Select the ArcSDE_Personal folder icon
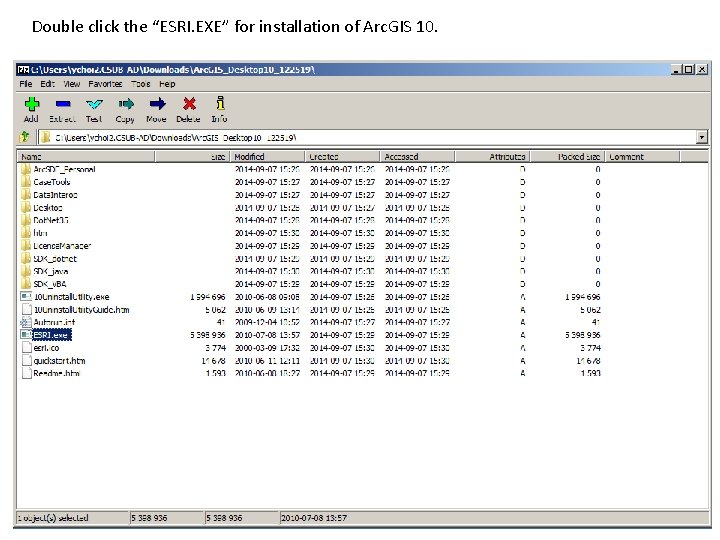 [x=26, y=169]
